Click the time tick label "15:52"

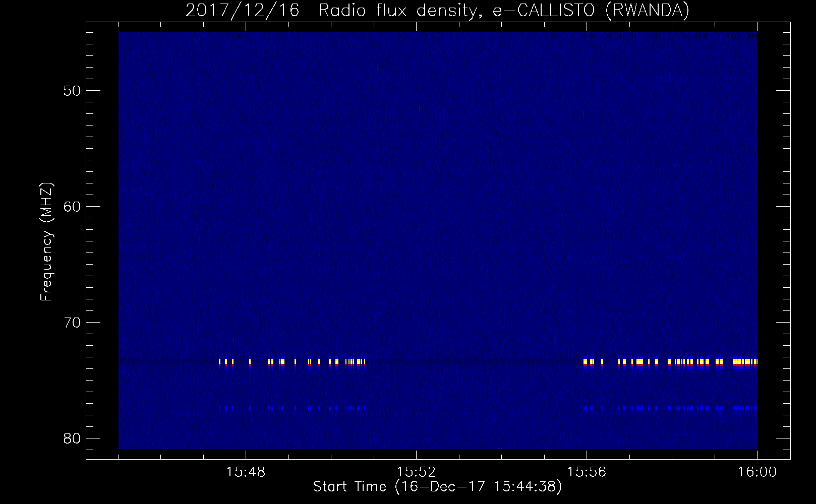tap(417, 472)
